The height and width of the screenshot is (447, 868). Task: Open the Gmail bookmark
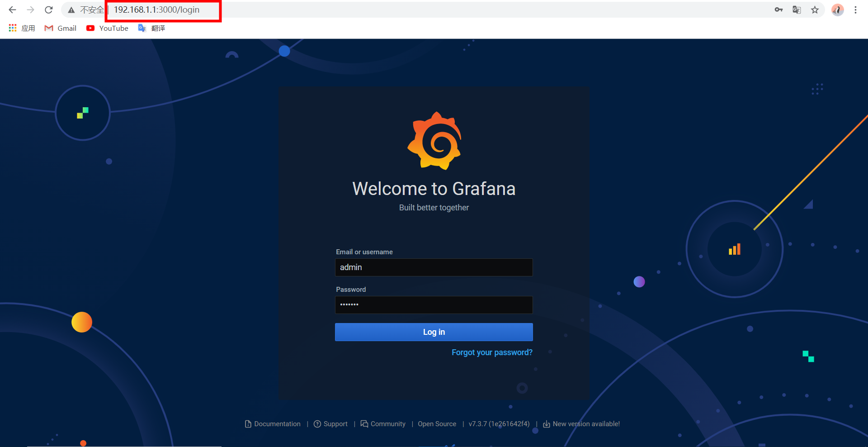[x=61, y=28]
